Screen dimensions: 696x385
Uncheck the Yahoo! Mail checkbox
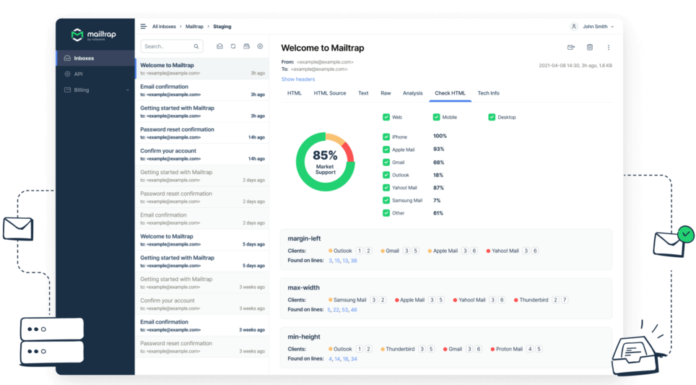click(x=386, y=188)
